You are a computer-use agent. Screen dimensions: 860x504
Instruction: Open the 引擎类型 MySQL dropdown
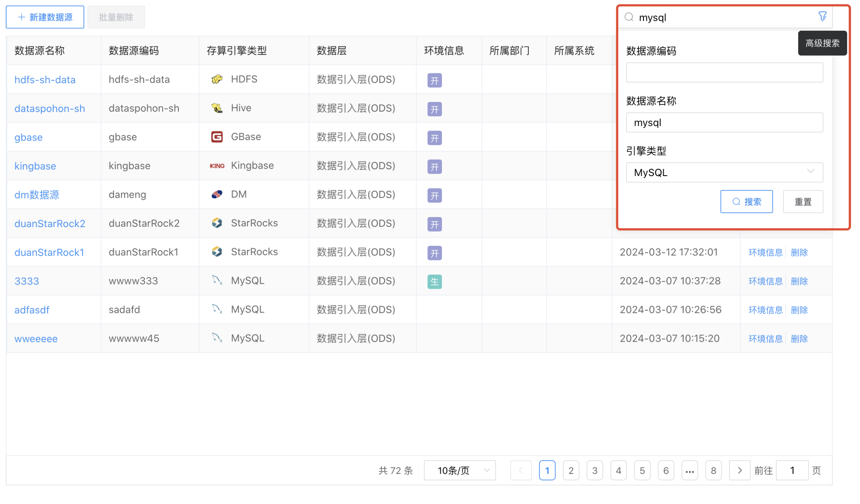[x=724, y=172]
